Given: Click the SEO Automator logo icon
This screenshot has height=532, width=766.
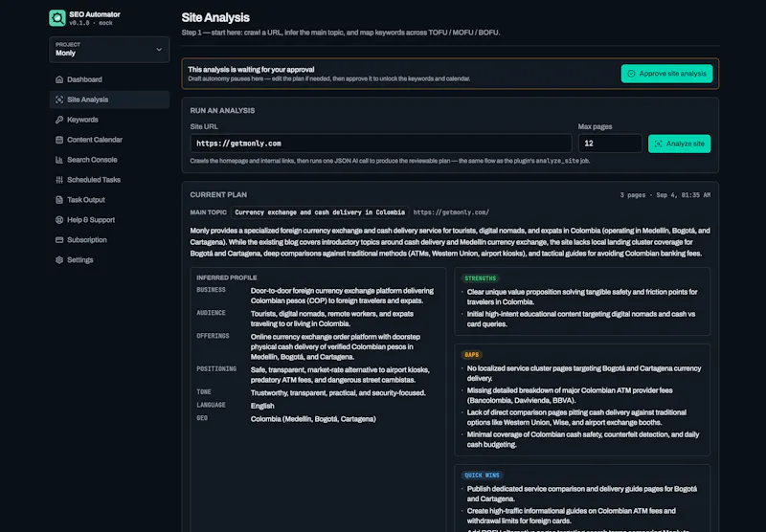Looking at the screenshot, I should pyautogui.click(x=57, y=18).
